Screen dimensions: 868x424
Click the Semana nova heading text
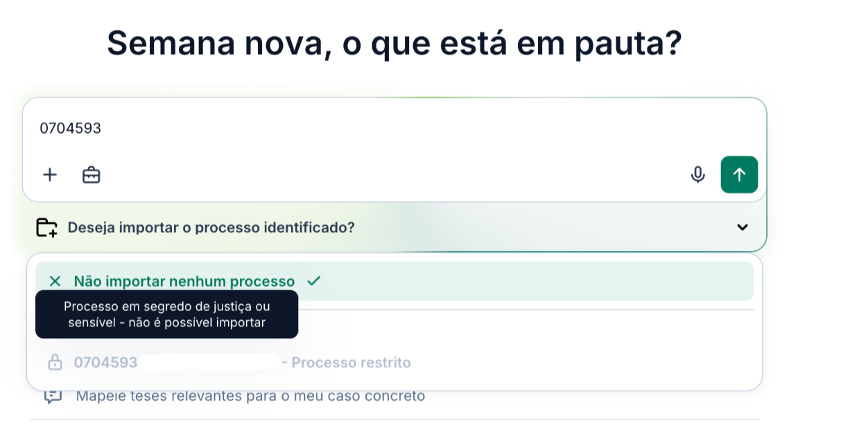point(394,43)
